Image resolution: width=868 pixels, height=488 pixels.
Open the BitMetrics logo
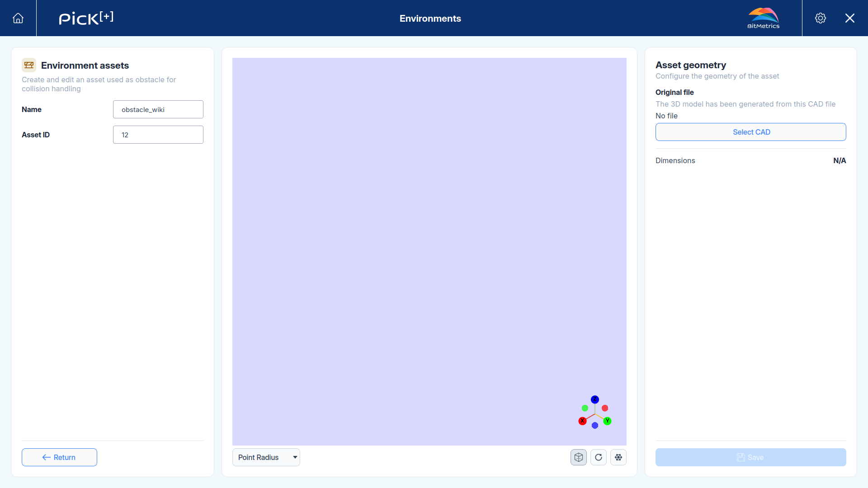(x=763, y=18)
